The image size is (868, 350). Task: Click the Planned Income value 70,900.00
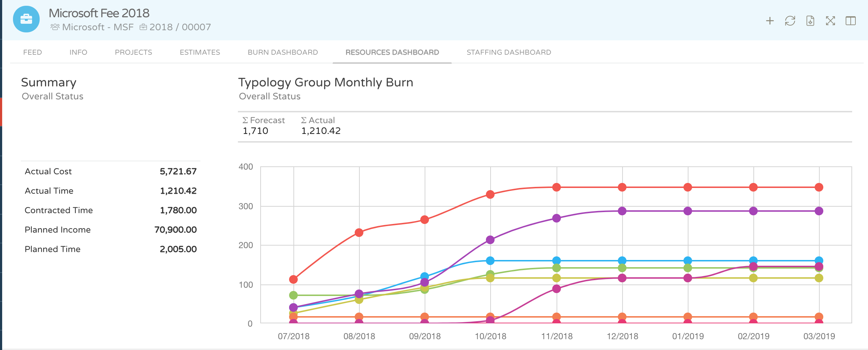pyautogui.click(x=176, y=230)
